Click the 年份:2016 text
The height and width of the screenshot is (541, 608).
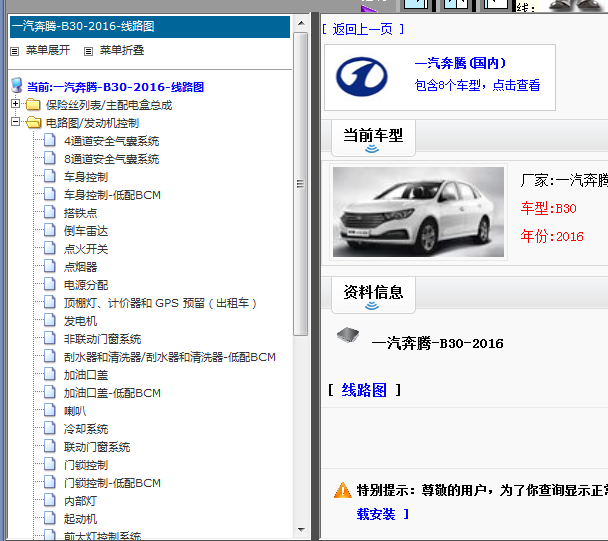click(x=552, y=236)
